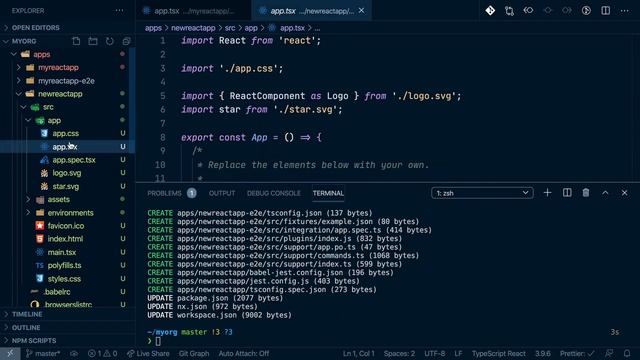The width and height of the screenshot is (640, 360).
Task: Change language mode TypeScript React
Action: coord(499,353)
